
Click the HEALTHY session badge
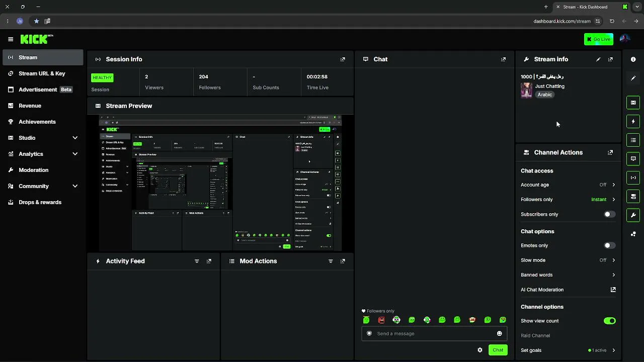pyautogui.click(x=102, y=77)
